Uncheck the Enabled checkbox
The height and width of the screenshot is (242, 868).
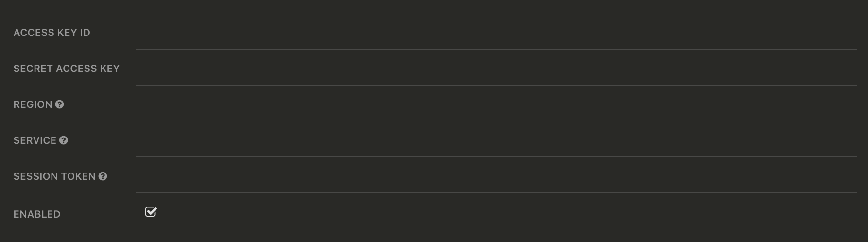click(x=151, y=212)
